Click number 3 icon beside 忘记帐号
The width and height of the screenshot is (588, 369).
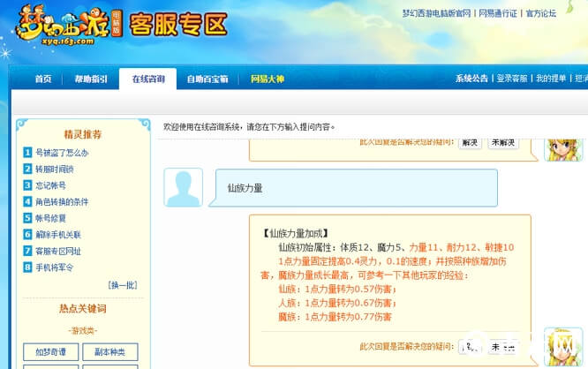pyautogui.click(x=27, y=185)
